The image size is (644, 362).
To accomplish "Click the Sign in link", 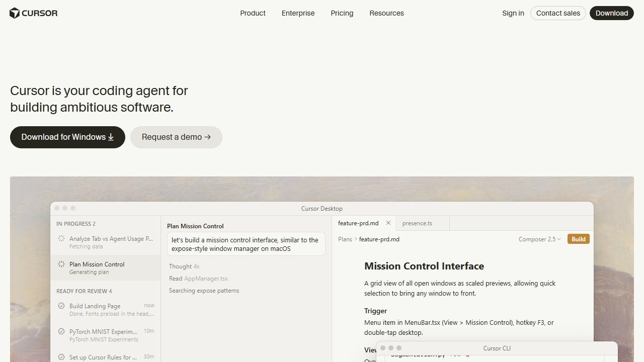I will coord(513,13).
